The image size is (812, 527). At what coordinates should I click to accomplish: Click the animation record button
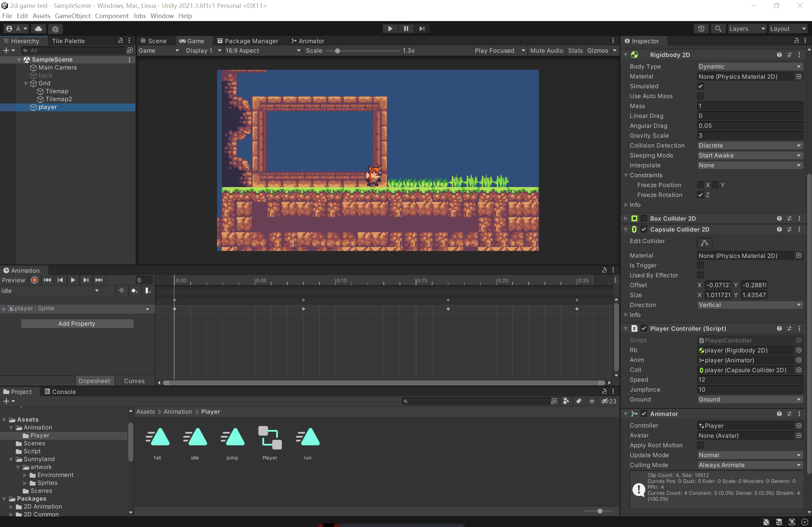35,280
